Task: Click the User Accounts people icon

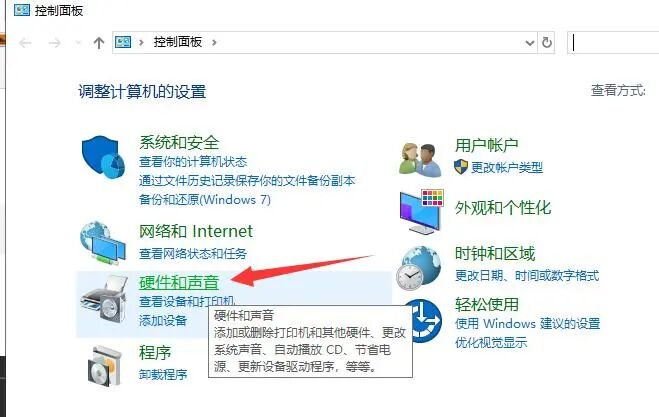Action: [420, 159]
